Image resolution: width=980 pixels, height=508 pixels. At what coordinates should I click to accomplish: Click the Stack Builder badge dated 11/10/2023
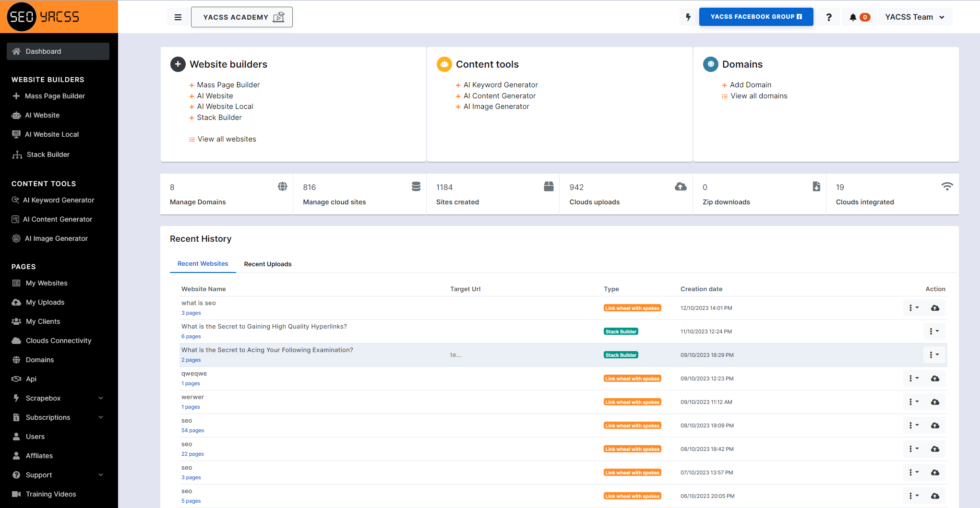tap(621, 331)
